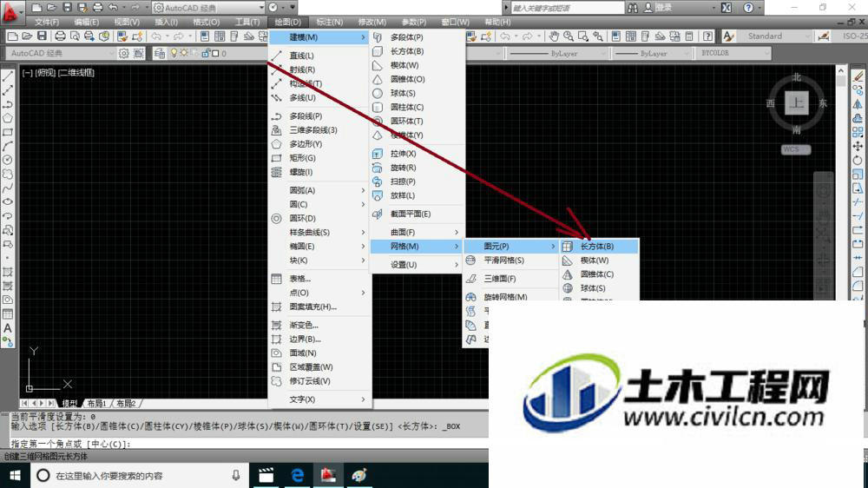Open the ByLayer linetype dropdown
The image size is (868, 488).
tap(559, 53)
